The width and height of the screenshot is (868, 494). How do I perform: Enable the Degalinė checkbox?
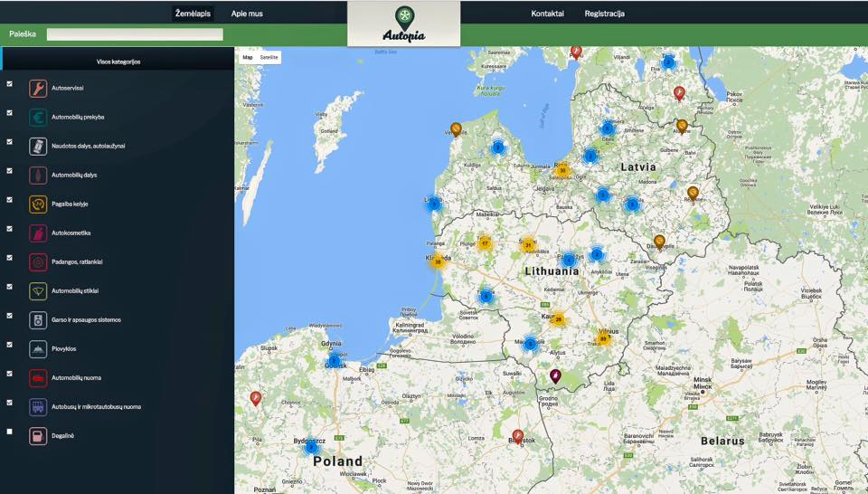click(x=9, y=432)
